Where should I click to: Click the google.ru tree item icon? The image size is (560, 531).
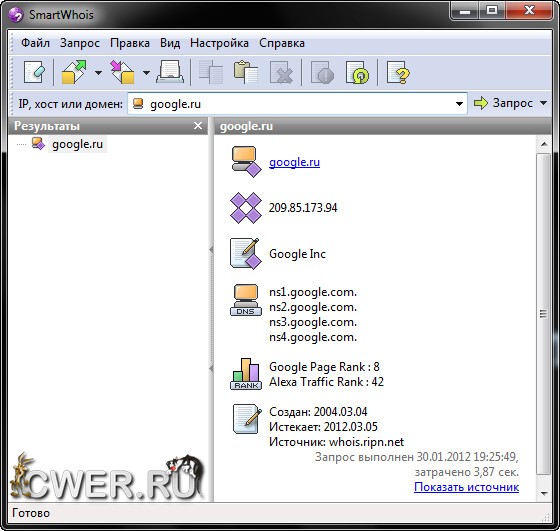pyautogui.click(x=38, y=144)
